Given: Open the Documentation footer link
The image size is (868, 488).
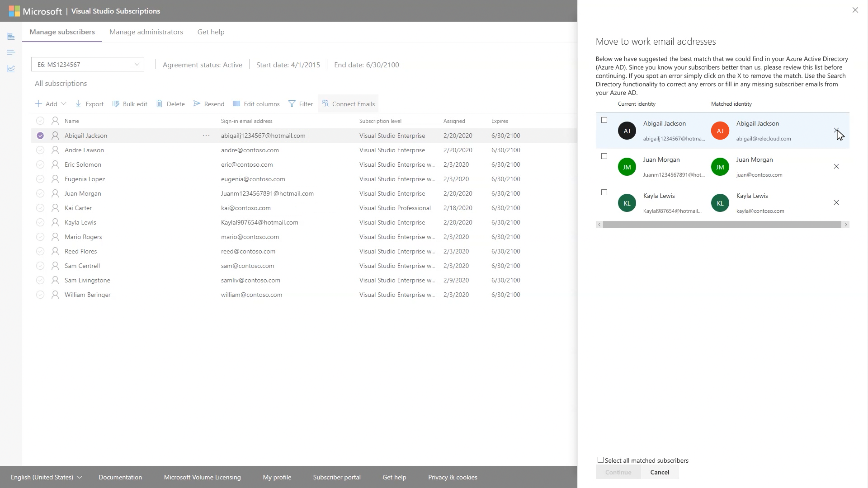Looking at the screenshot, I should (x=120, y=477).
